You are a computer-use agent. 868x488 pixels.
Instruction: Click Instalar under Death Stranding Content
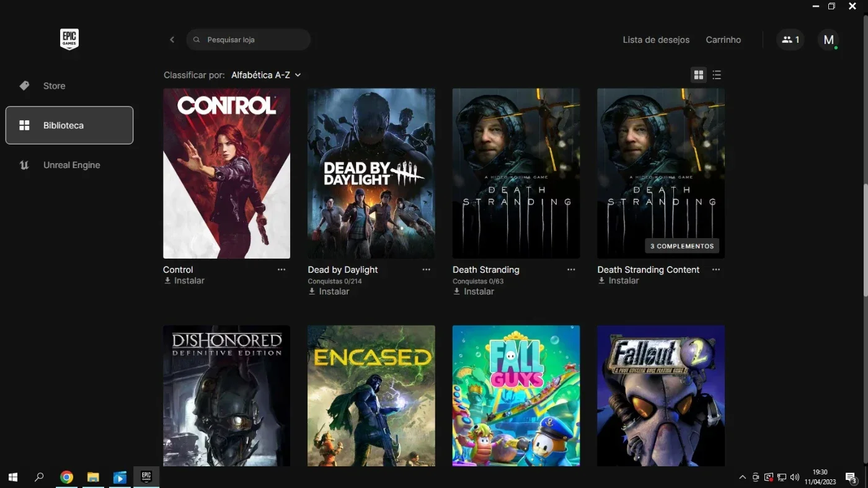pos(619,281)
